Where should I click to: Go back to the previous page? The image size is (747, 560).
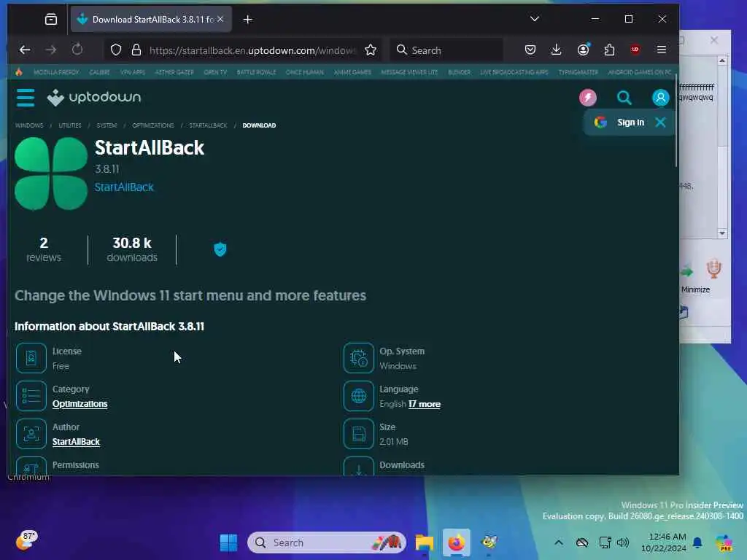(25, 50)
